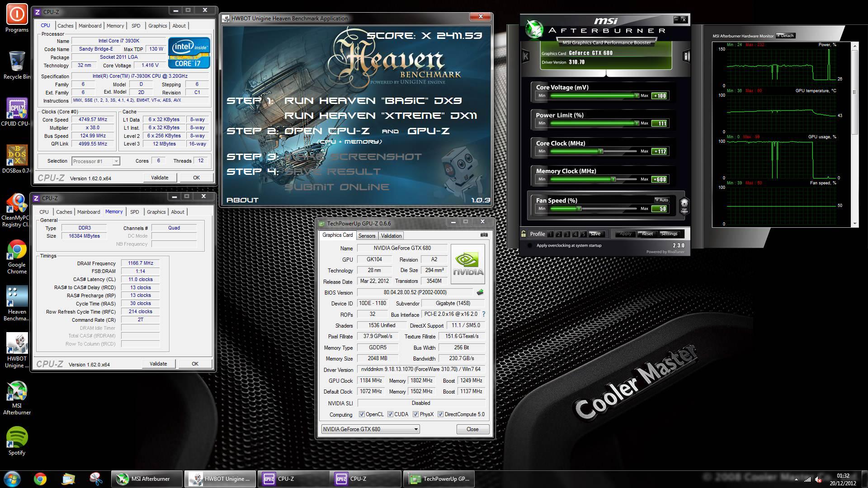Open Graphics tab in bottom CPU-Z window
The image size is (868, 488).
click(156, 212)
